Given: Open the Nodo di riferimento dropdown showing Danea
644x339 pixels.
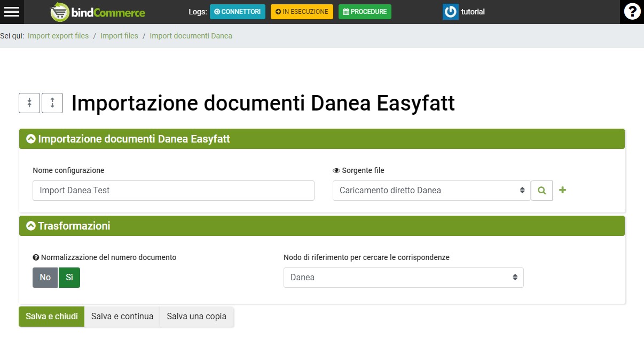Looking at the screenshot, I should tap(403, 277).
